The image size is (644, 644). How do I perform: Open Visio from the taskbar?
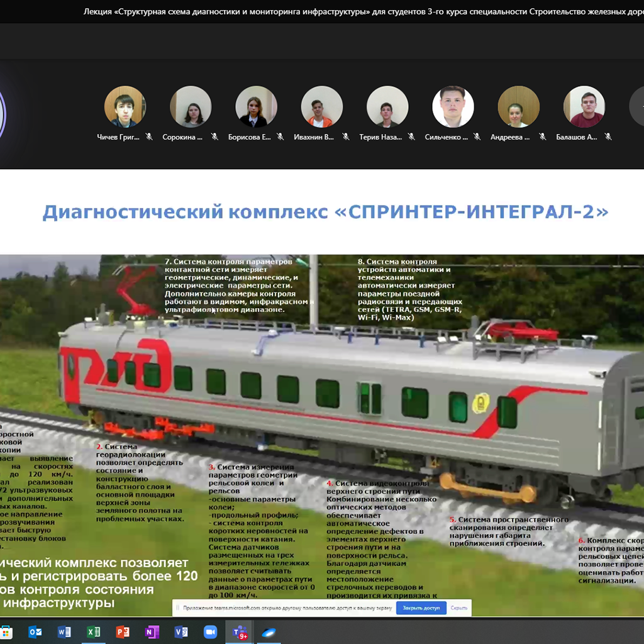click(x=180, y=631)
